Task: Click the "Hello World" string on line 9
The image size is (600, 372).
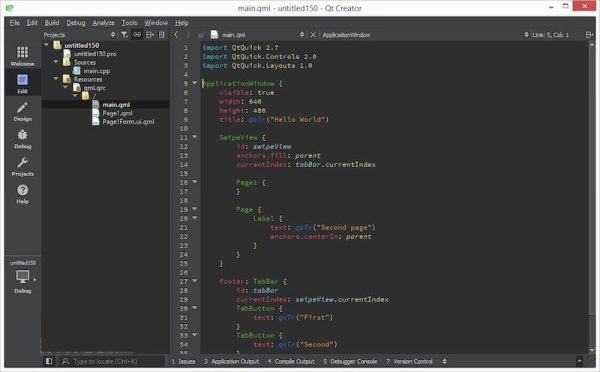Action: click(298, 119)
